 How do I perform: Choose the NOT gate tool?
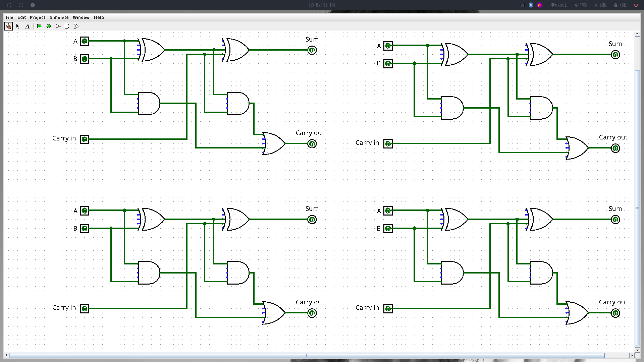click(x=58, y=26)
